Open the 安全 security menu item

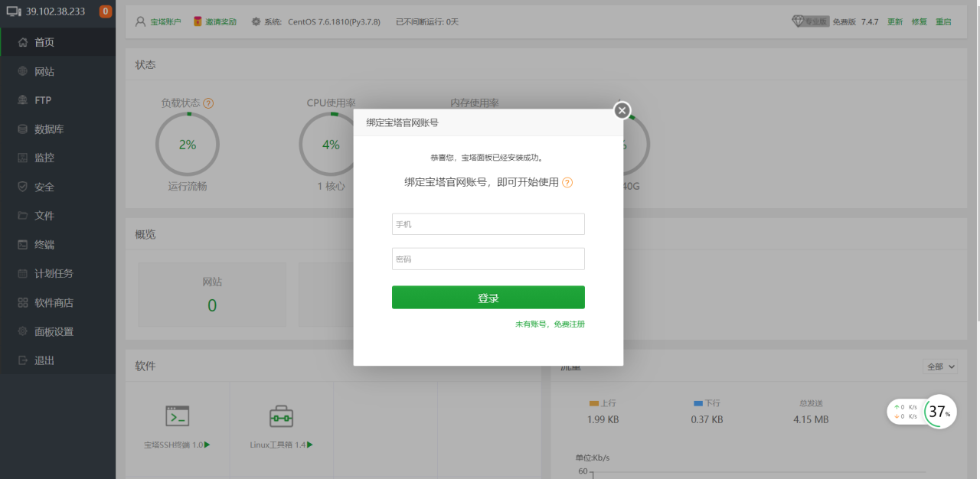pyautogui.click(x=57, y=187)
